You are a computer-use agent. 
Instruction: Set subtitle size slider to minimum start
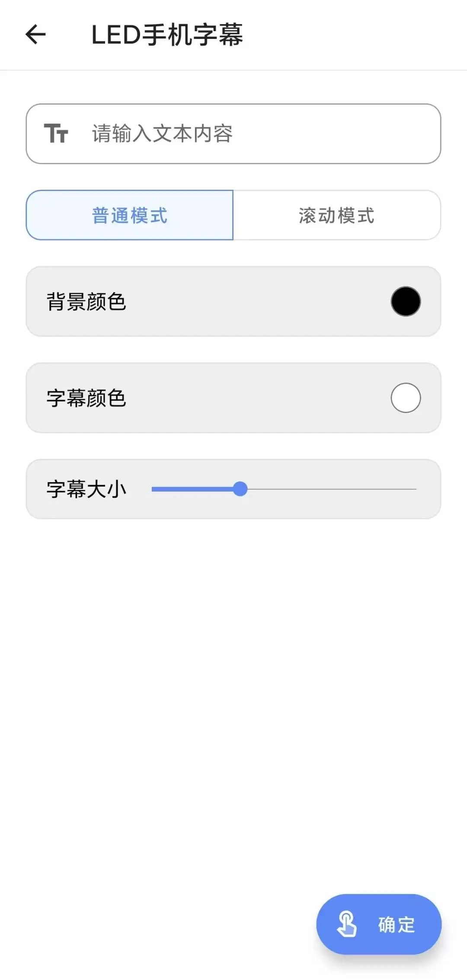tap(153, 489)
